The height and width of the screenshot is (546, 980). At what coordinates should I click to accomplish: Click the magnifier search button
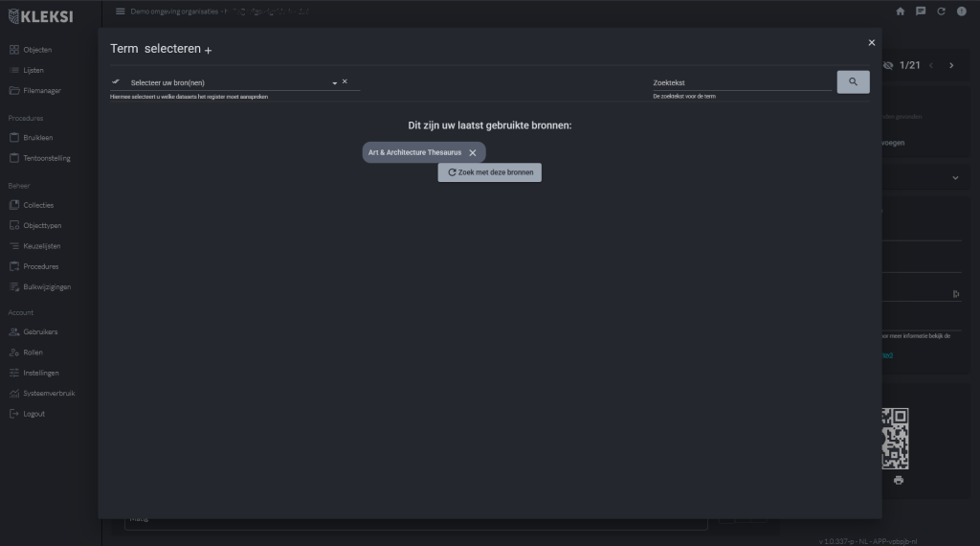(853, 82)
